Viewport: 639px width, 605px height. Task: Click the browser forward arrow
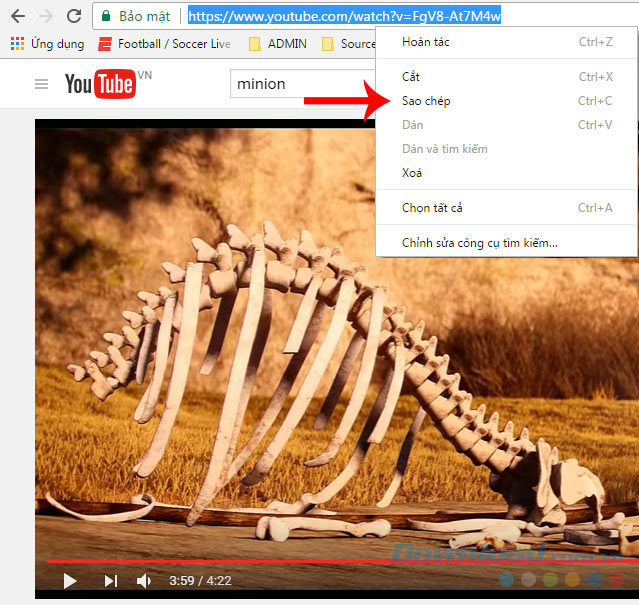click(45, 16)
